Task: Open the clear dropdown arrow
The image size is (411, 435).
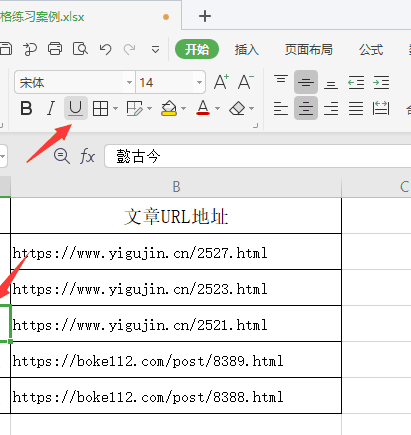Action: pyautogui.click(x=252, y=108)
